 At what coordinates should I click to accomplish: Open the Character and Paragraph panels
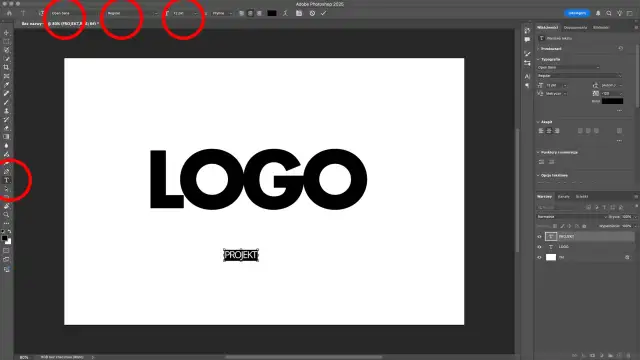point(299,13)
